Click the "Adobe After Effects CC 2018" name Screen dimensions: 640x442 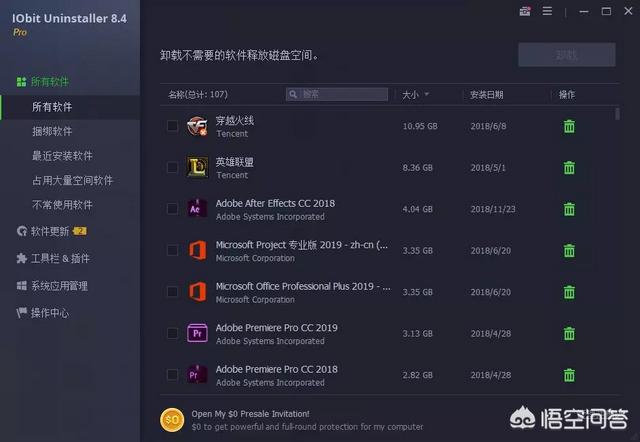pyautogui.click(x=275, y=203)
